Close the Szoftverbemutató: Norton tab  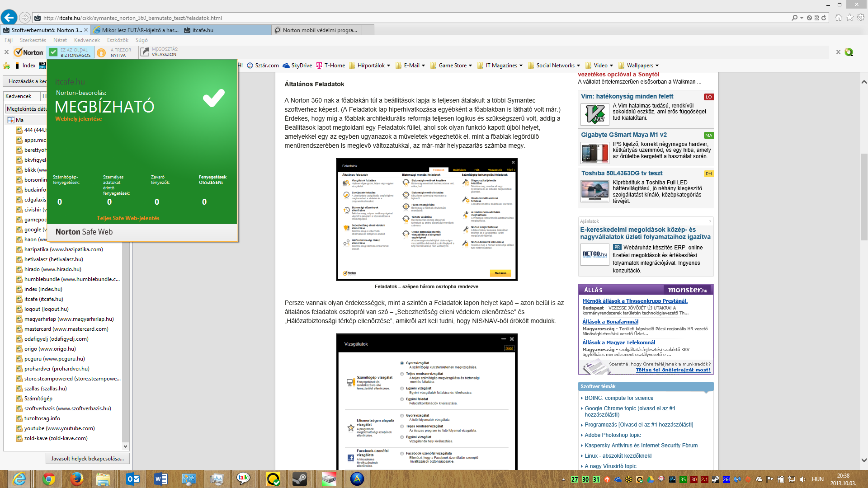(x=86, y=30)
